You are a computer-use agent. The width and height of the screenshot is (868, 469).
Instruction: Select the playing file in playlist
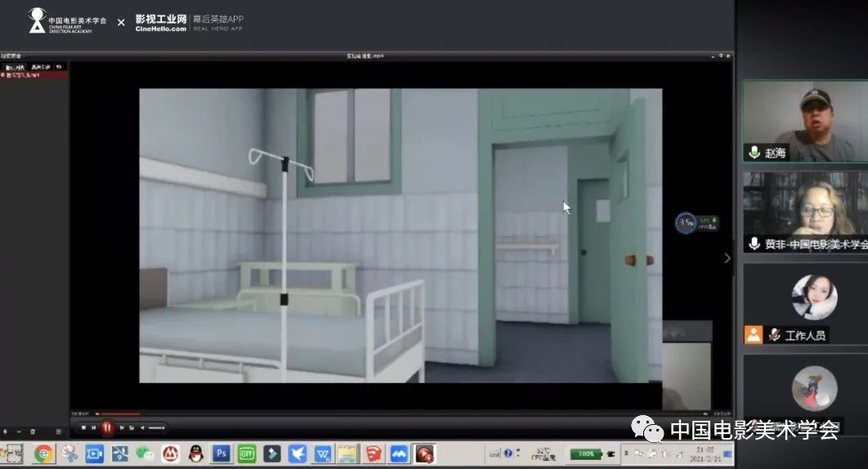click(x=25, y=74)
